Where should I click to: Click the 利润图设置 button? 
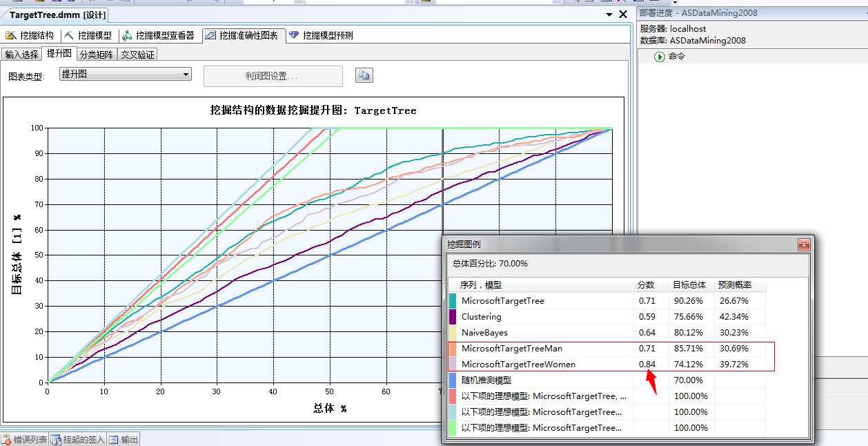273,76
